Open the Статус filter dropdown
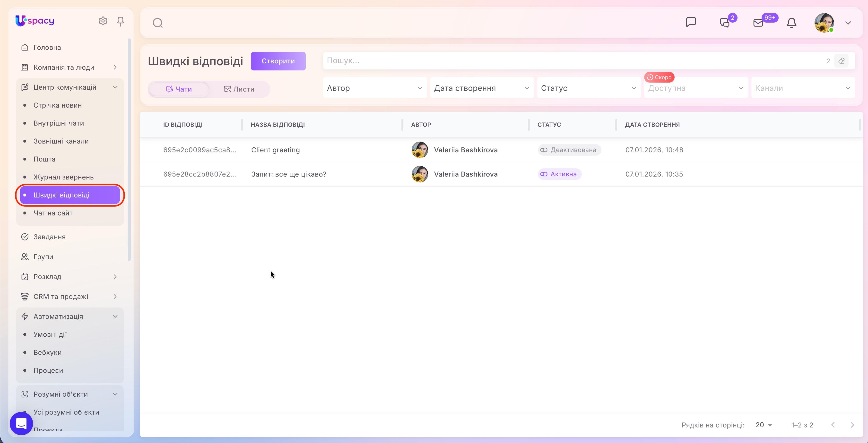Image resolution: width=868 pixels, height=443 pixels. click(589, 88)
